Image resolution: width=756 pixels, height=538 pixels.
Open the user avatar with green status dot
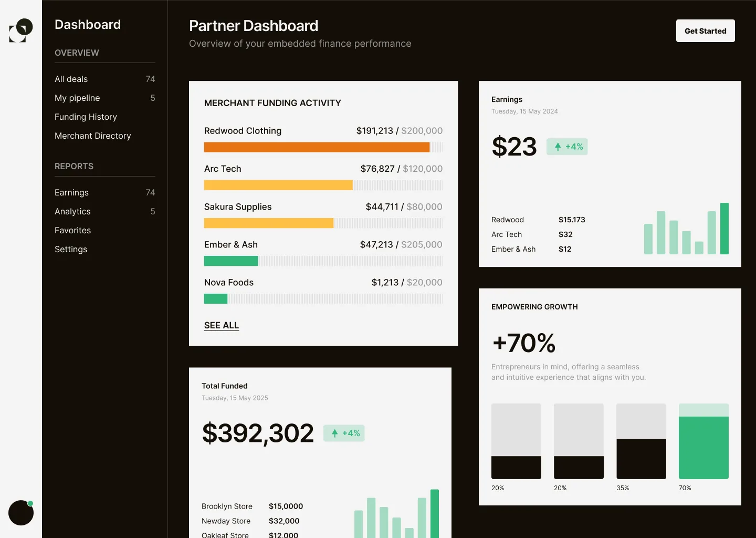[21, 512]
